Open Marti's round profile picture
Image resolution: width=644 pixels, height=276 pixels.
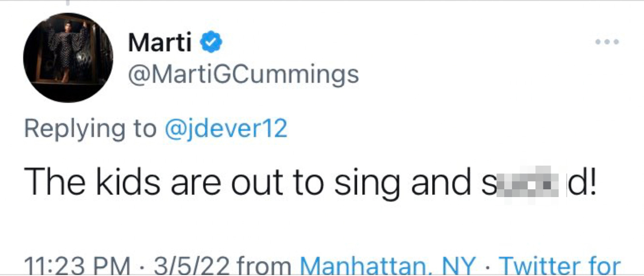pyautogui.click(x=68, y=58)
